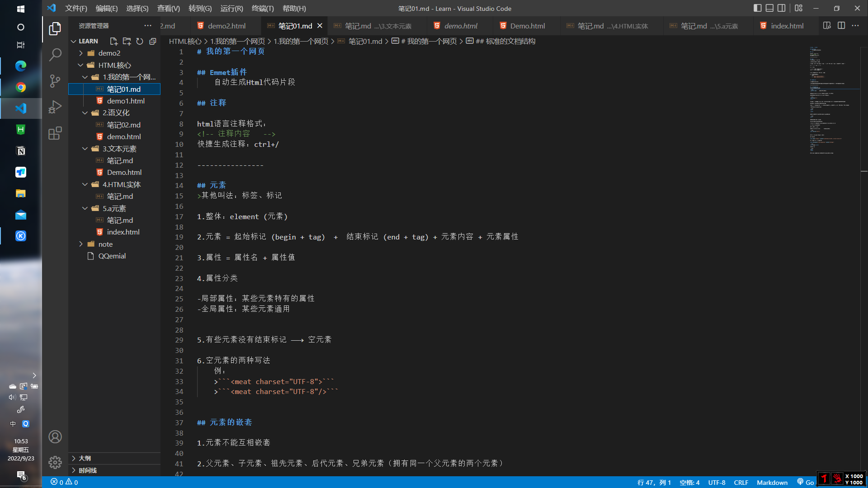The height and width of the screenshot is (488, 868).
Task: Open Source Control view
Action: pos(55,81)
